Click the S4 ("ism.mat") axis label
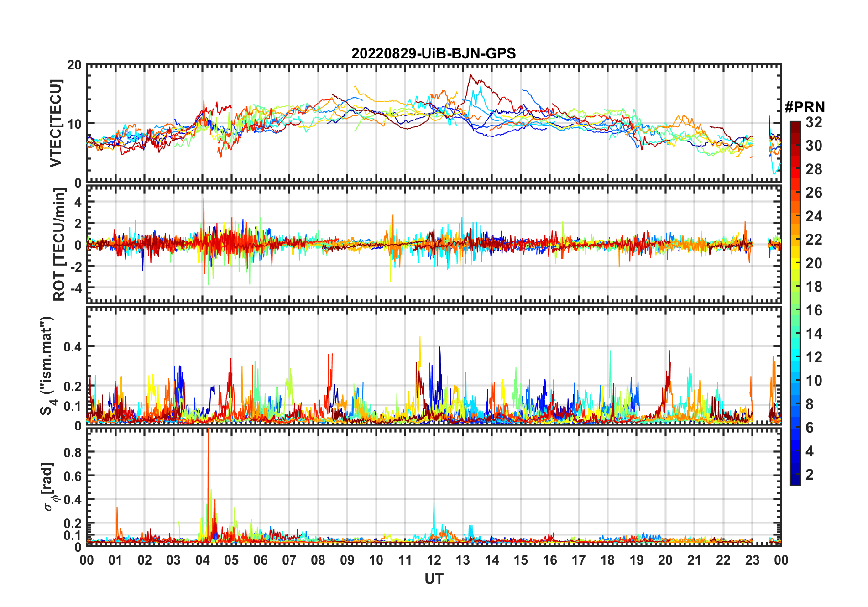 tap(47, 366)
